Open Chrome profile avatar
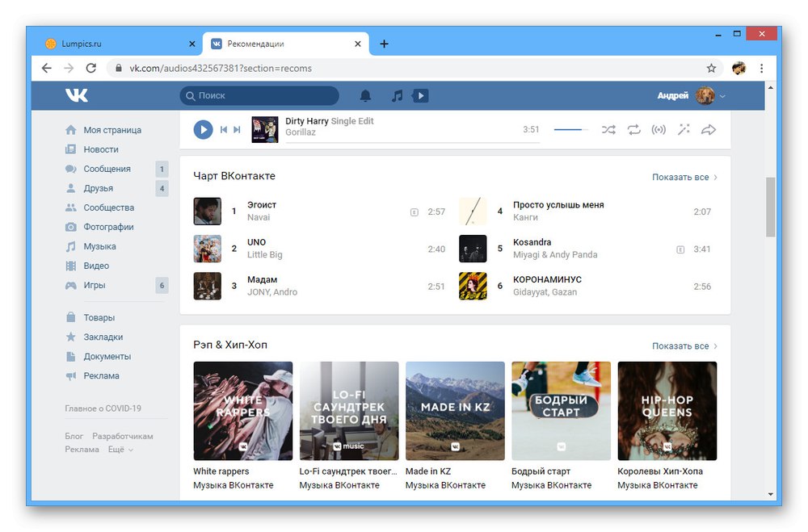The height and width of the screenshot is (532, 808). 739,68
